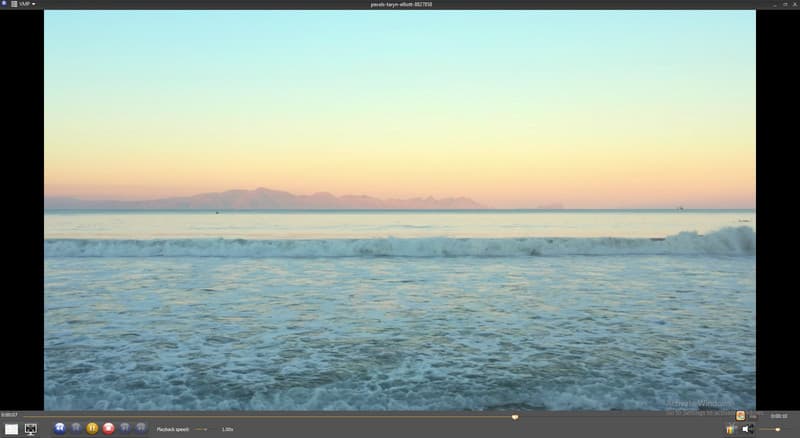Open the colorful video effects icon
The height and width of the screenshot is (438, 800).
coord(731,429)
